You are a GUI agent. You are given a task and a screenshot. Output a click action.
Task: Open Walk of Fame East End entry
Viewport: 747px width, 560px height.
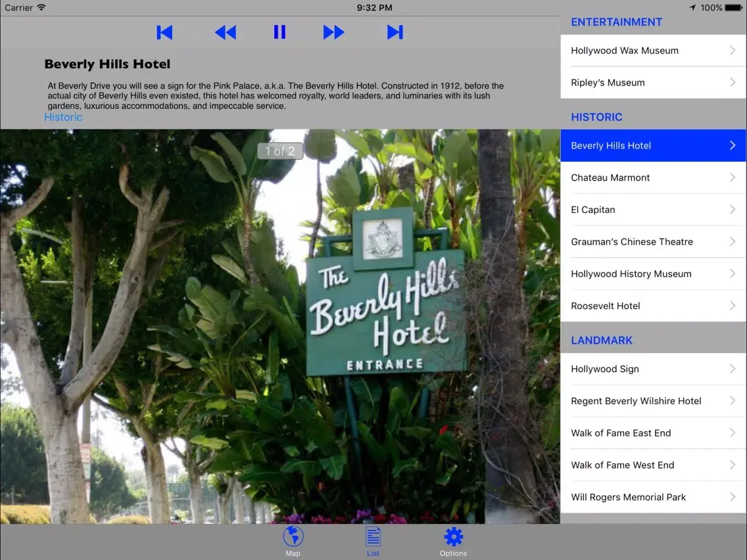click(653, 433)
